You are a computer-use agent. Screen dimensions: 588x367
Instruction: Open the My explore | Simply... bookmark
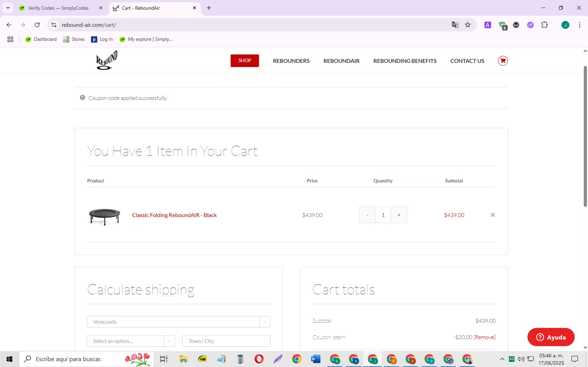click(x=146, y=39)
